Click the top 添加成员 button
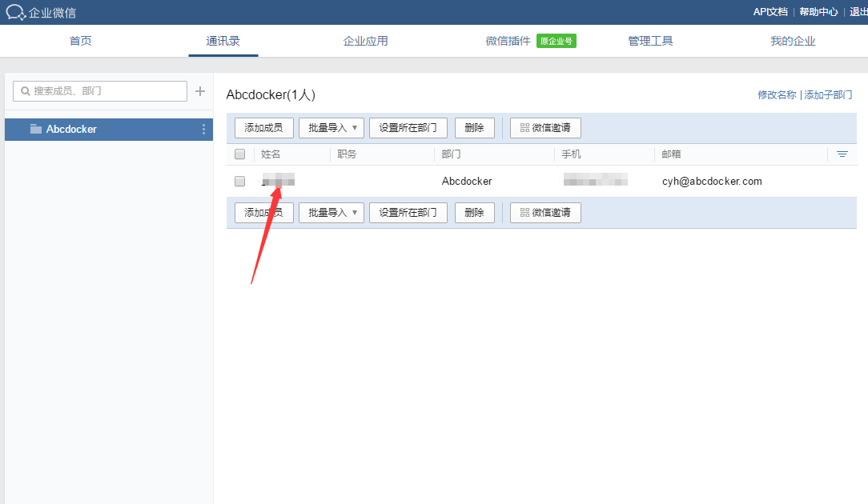This screenshot has height=504, width=868. (263, 128)
